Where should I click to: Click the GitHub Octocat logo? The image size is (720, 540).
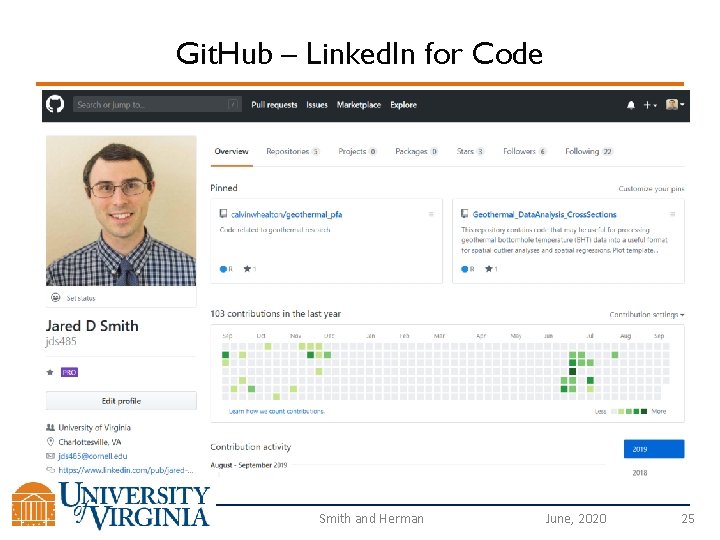55,104
